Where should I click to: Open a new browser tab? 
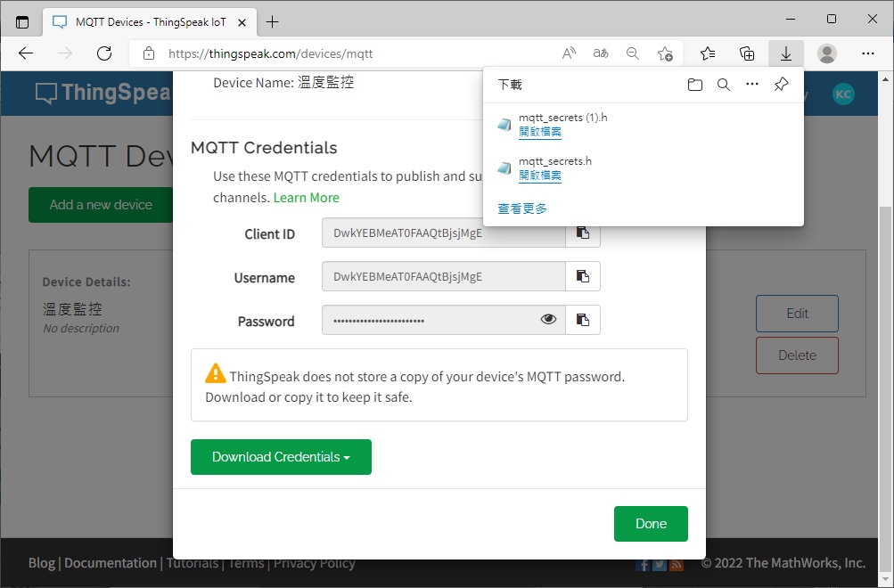click(273, 22)
